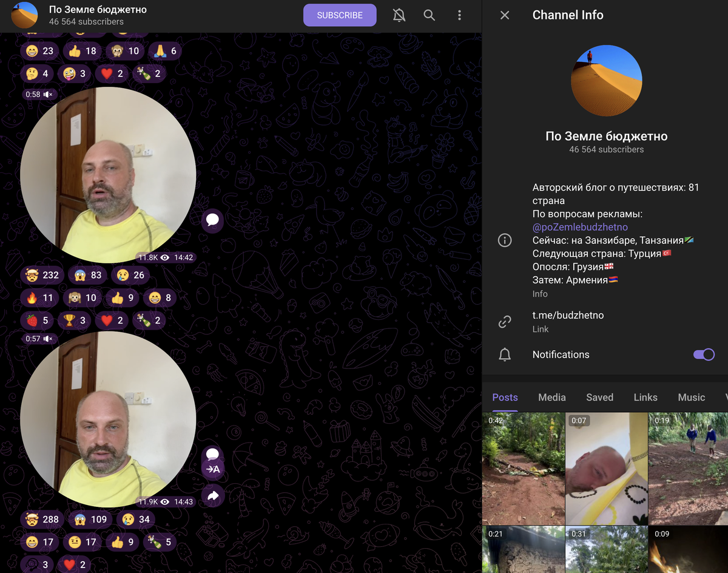The width and height of the screenshot is (728, 573).
Task: React with exploding head showing 288
Action: click(x=42, y=519)
